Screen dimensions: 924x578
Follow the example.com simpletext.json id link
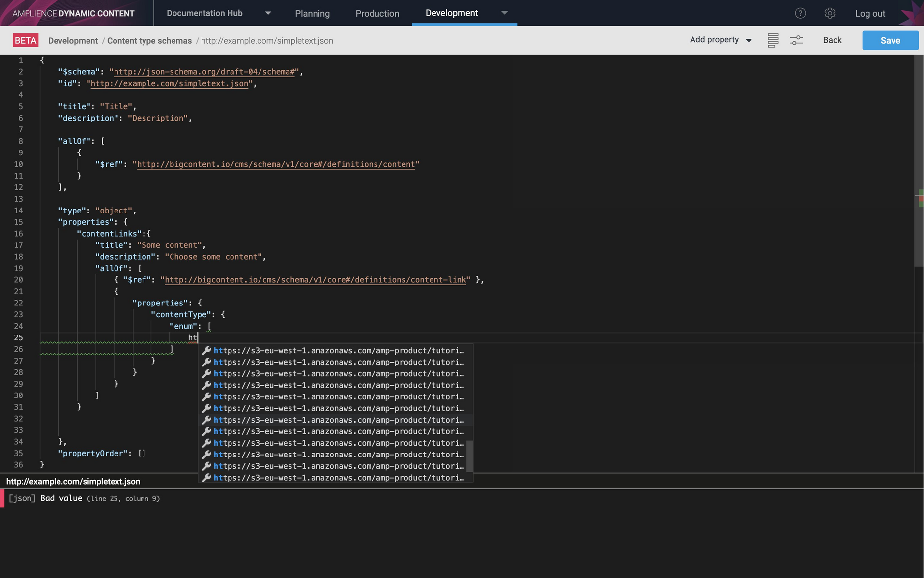tap(170, 84)
